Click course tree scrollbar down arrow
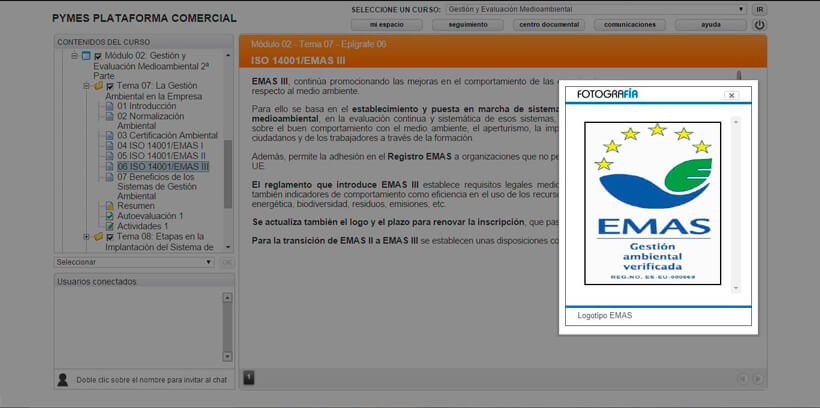 coord(228,247)
